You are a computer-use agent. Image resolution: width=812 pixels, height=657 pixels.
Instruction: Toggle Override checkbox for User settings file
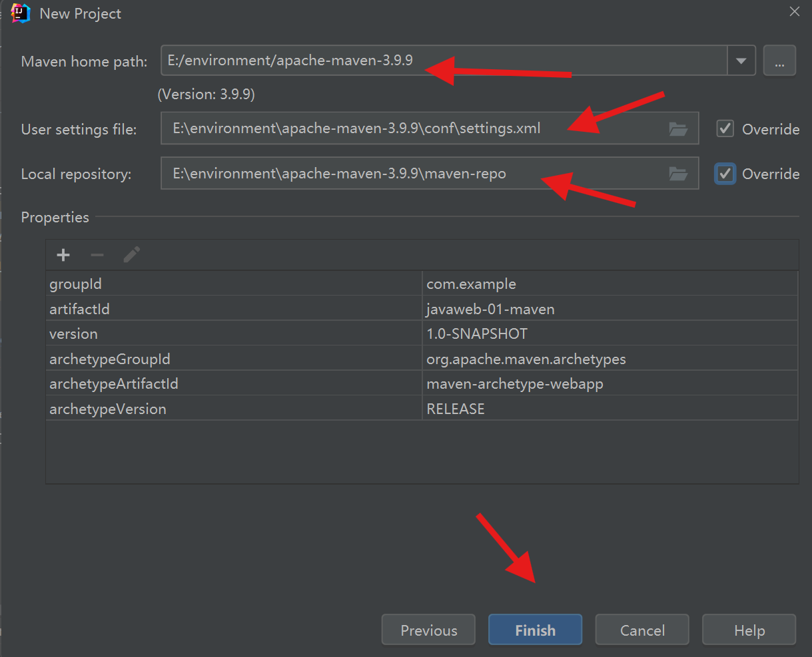pos(725,128)
